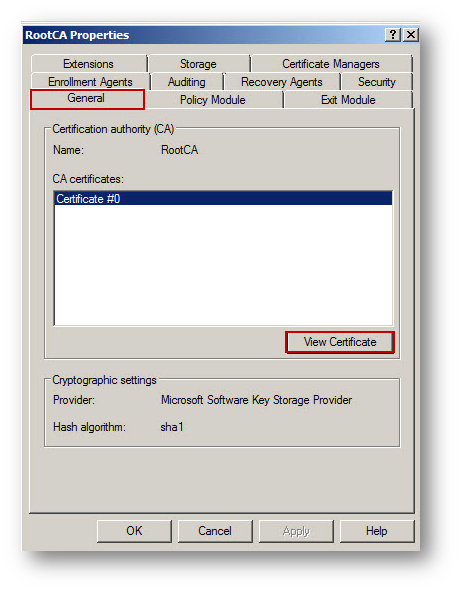This screenshot has width=462, height=593.
Task: Open the Auditing tab
Action: pyautogui.click(x=187, y=82)
